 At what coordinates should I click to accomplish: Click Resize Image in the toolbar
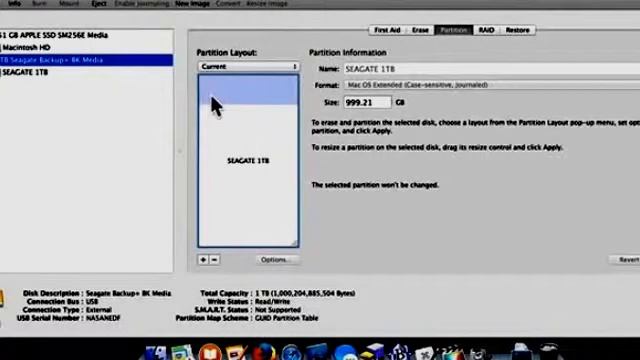(x=267, y=4)
